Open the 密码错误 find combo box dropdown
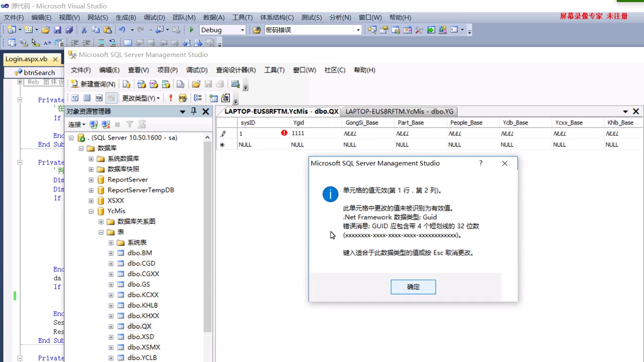 tap(358, 30)
